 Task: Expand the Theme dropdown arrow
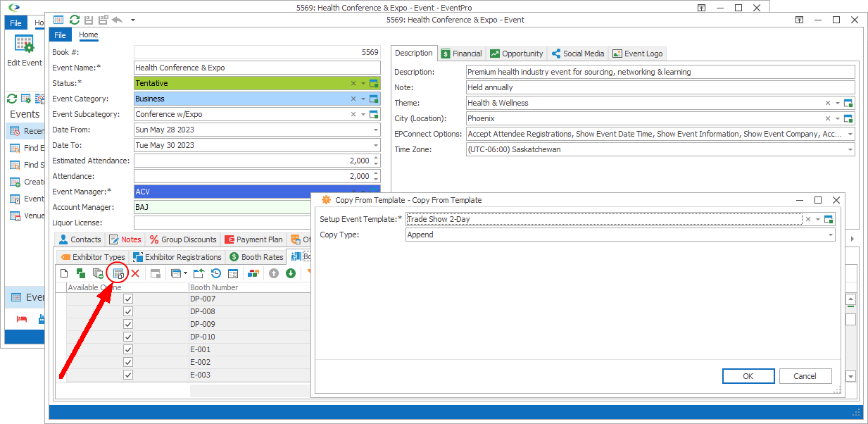click(838, 103)
